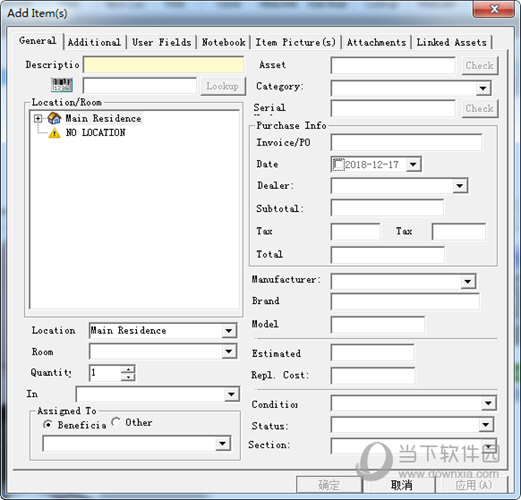Switch to the Additional tab
This screenshot has width=521, height=500.
tap(94, 42)
